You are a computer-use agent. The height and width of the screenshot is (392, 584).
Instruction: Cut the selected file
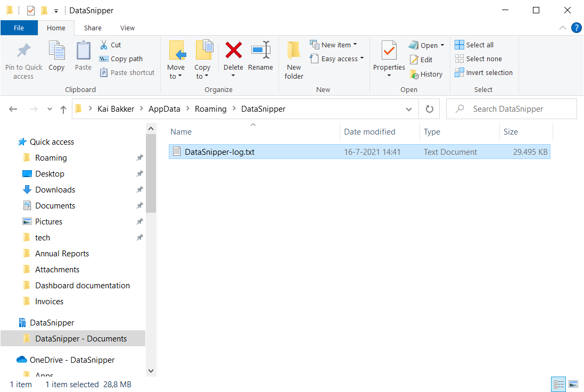point(111,45)
